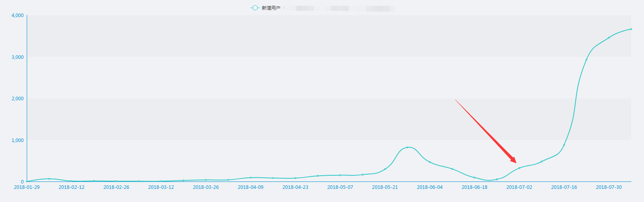The height and width of the screenshot is (202, 644).
Task: Select the data point above 2018-07-30
Action: [x=609, y=38]
